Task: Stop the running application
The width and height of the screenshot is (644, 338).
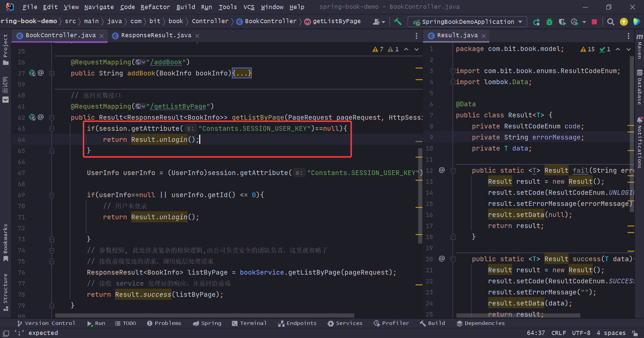Action: coord(594,22)
